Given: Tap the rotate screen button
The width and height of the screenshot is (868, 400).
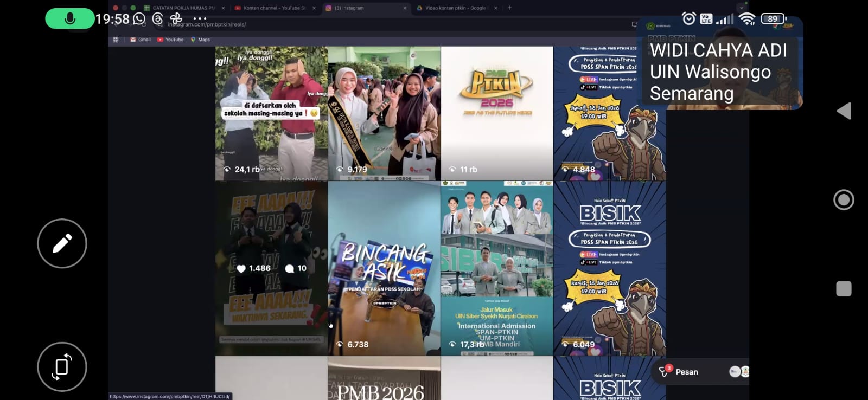Looking at the screenshot, I should (62, 367).
